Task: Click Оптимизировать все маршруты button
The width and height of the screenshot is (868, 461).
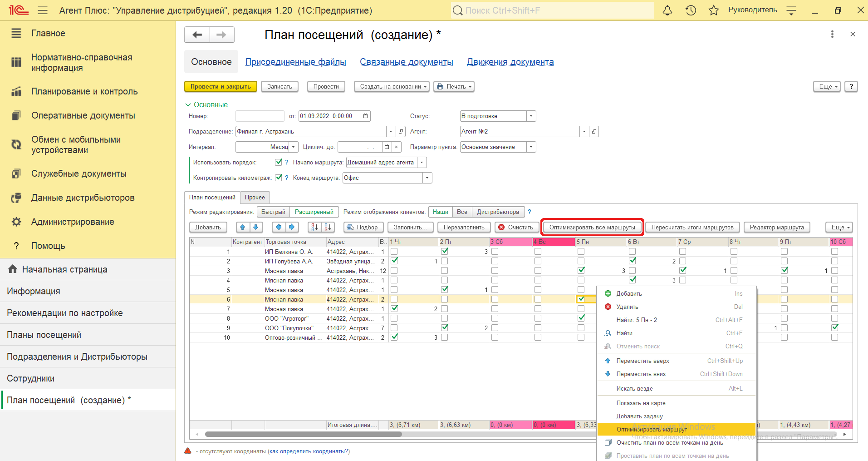Action: [x=592, y=227]
